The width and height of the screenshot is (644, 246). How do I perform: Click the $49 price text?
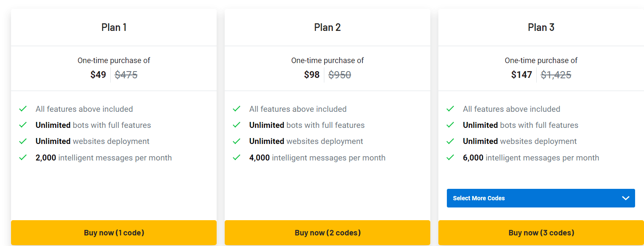coord(98,75)
